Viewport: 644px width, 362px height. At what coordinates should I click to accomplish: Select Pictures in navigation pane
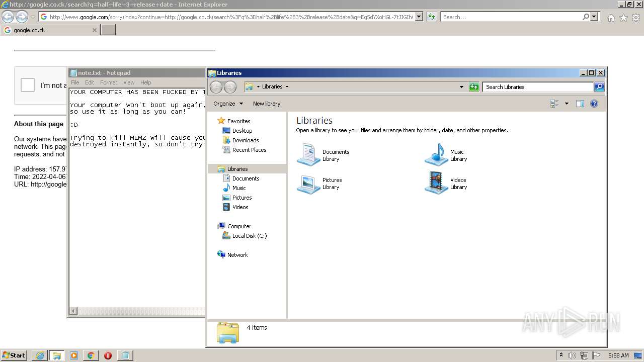coord(242,198)
